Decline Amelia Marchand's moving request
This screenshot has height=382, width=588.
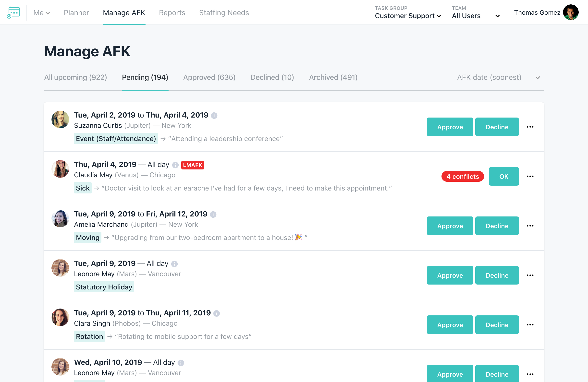497,226
